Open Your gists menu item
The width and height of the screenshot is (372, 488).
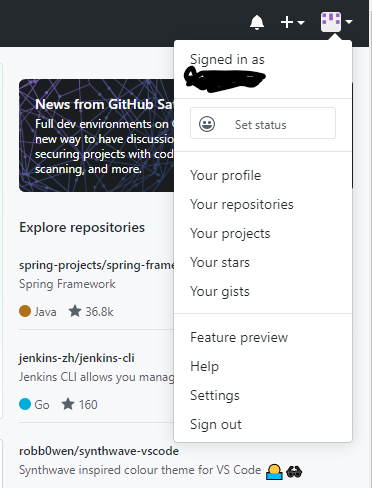tap(220, 291)
